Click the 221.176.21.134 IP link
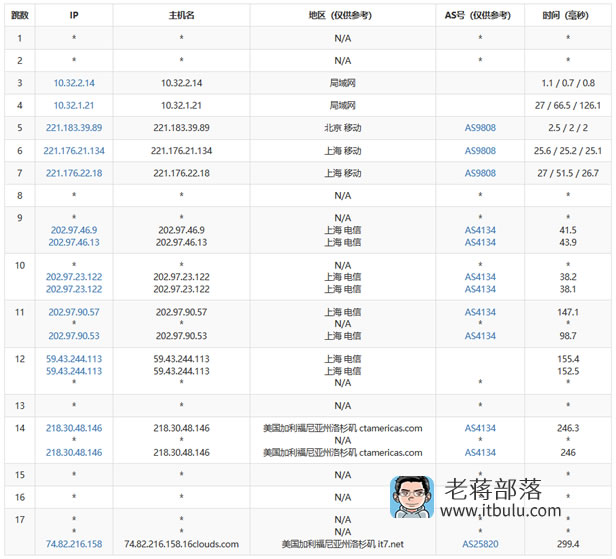This screenshot has width=616, height=559. [x=74, y=150]
